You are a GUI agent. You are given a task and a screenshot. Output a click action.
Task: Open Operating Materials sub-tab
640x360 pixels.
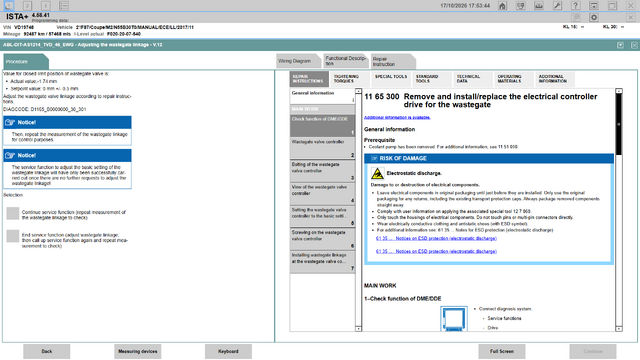pos(514,79)
